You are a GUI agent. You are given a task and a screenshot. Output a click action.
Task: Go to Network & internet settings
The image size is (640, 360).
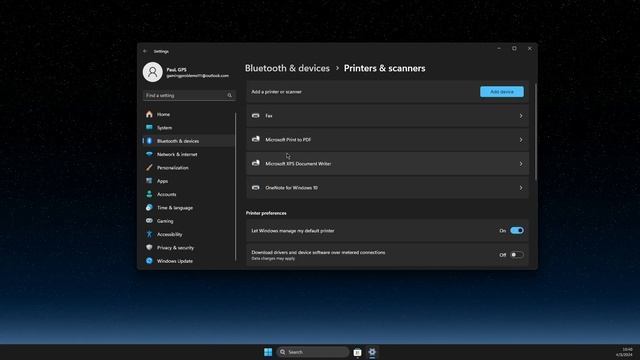pyautogui.click(x=189, y=154)
